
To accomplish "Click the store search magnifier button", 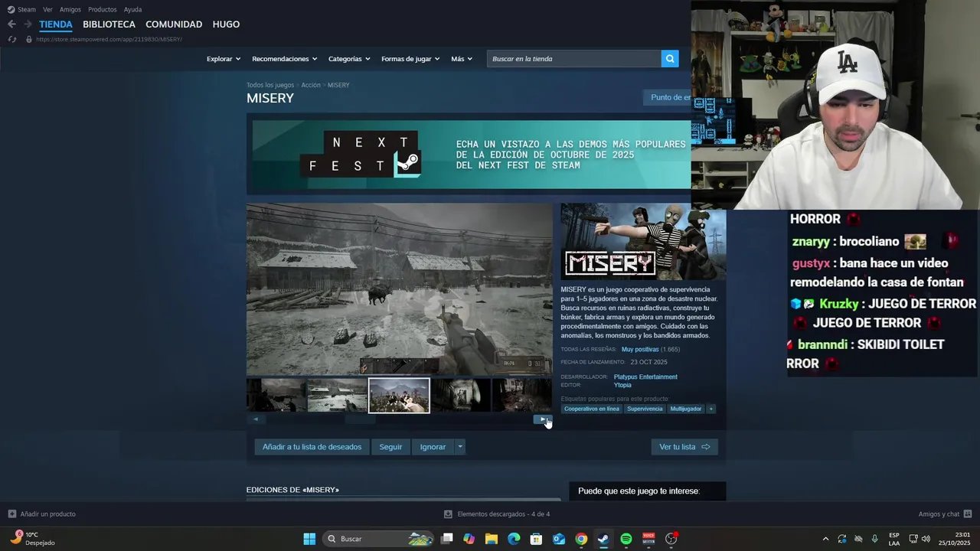I will click(x=670, y=59).
